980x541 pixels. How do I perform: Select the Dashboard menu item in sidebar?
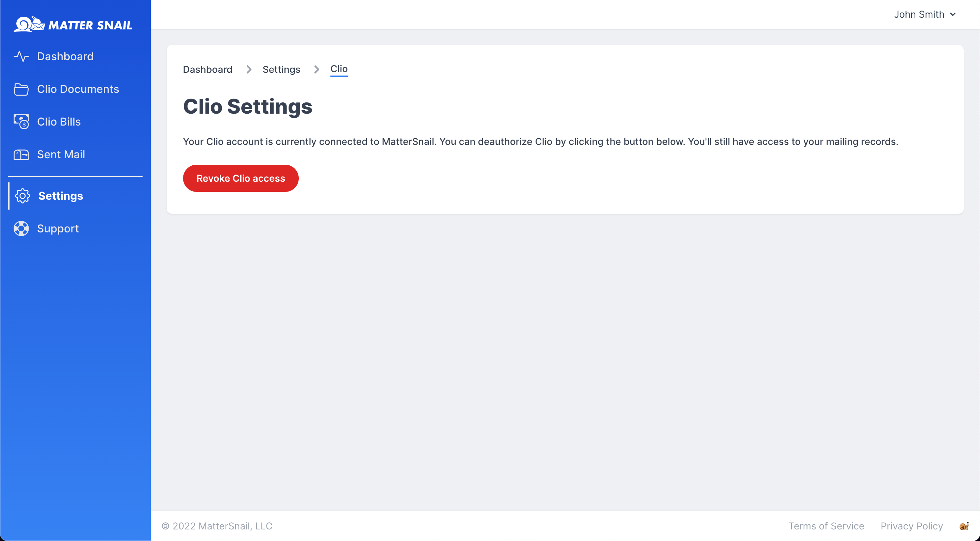(65, 56)
